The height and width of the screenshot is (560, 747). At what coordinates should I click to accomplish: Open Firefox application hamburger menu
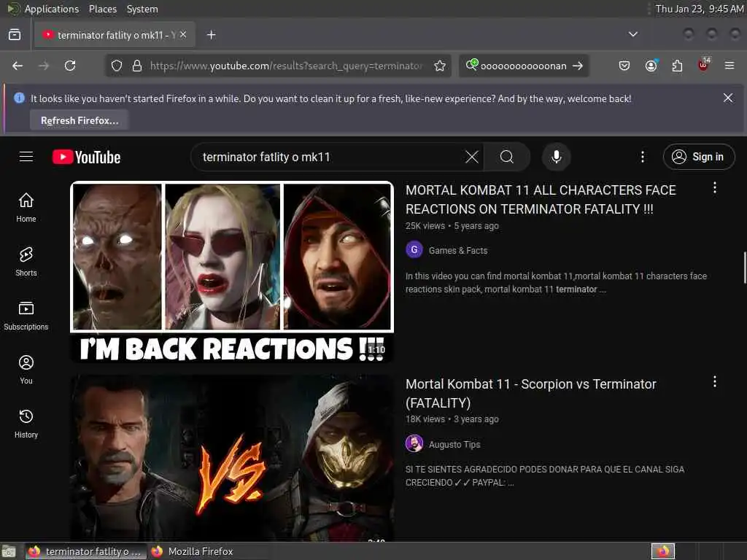[729, 66]
